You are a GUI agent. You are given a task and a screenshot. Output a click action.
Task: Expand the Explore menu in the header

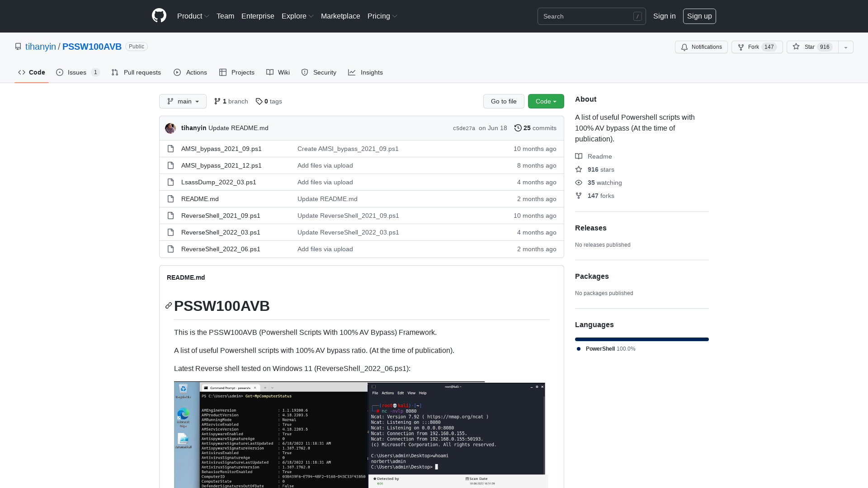click(297, 16)
